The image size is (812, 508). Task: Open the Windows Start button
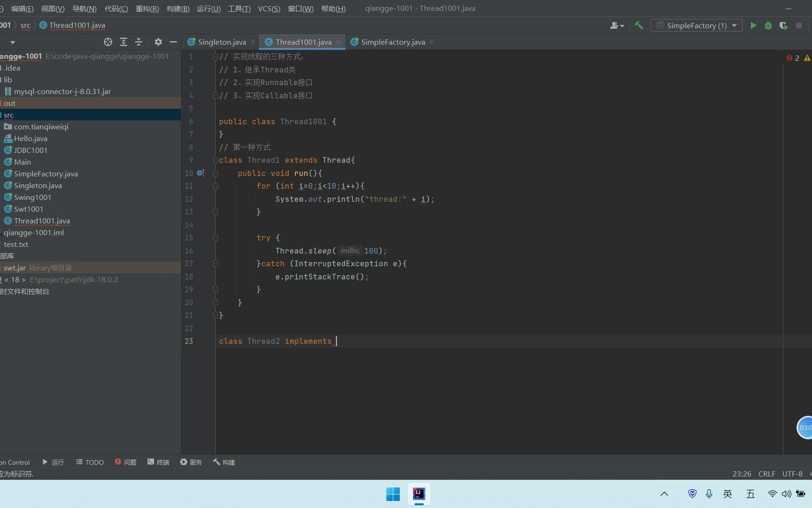[393, 494]
